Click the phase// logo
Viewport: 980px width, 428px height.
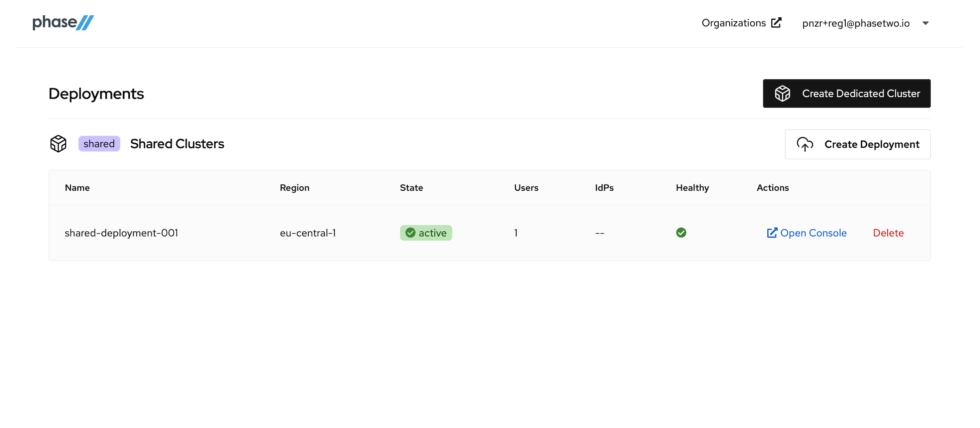(62, 22)
